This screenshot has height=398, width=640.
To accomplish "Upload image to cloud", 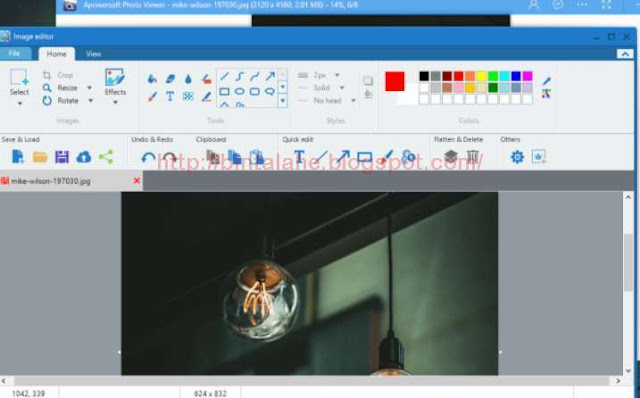I will pos(84,157).
